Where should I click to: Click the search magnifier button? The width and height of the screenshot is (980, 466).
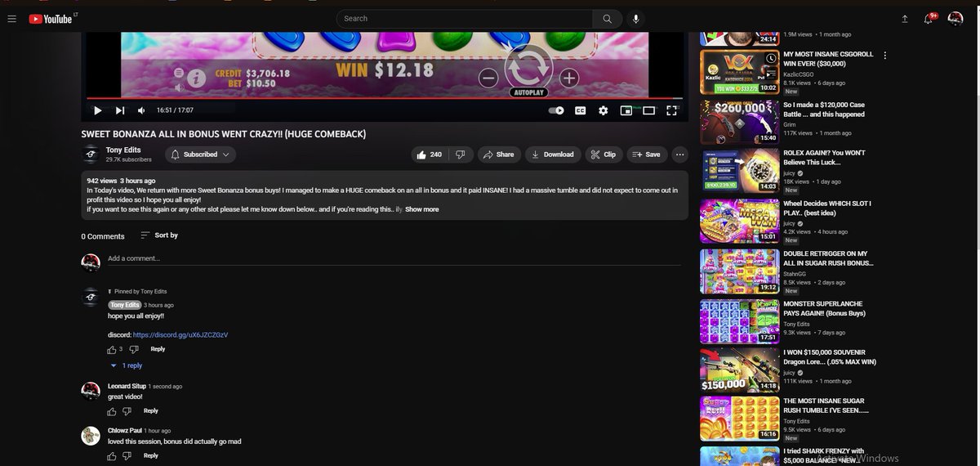click(x=607, y=19)
